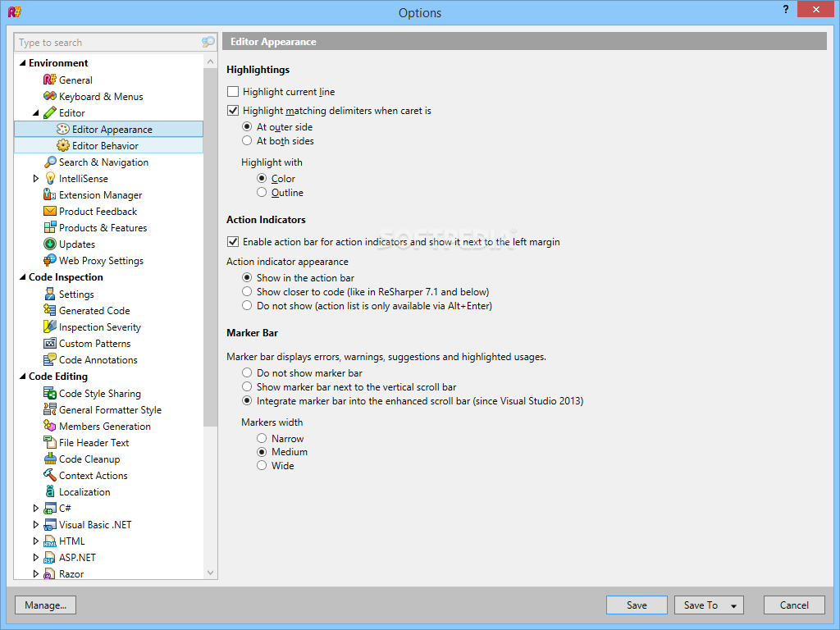
Task: Click the help question mark button
Action: tap(785, 10)
